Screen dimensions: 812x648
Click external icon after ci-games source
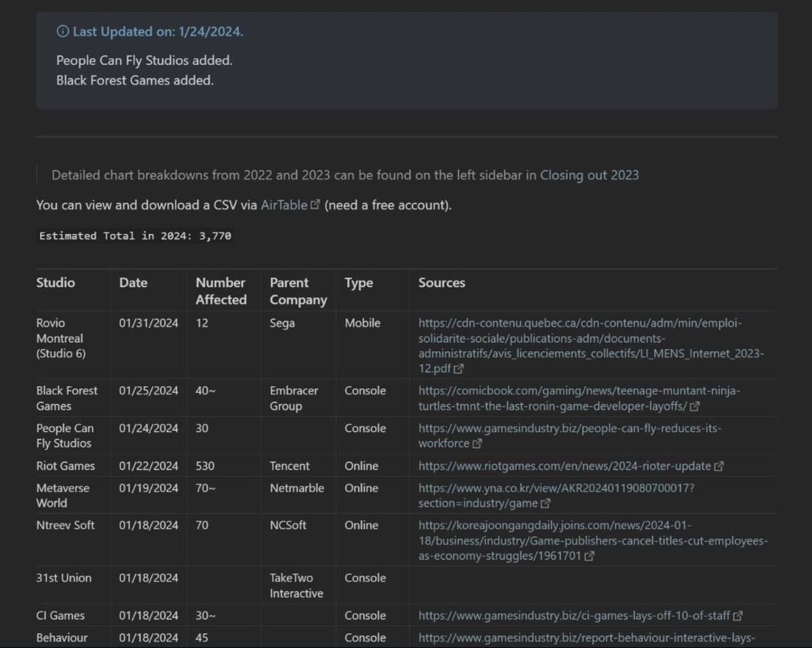pyautogui.click(x=738, y=616)
